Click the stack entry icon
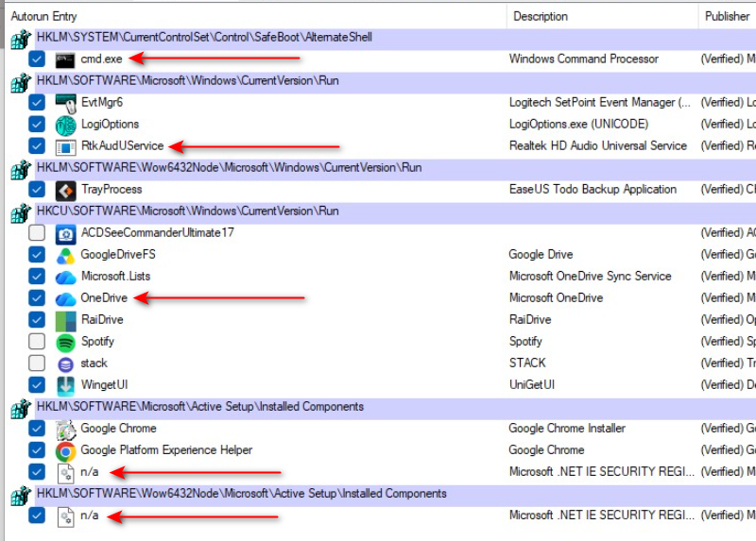The height and width of the screenshot is (541, 756). (x=65, y=364)
